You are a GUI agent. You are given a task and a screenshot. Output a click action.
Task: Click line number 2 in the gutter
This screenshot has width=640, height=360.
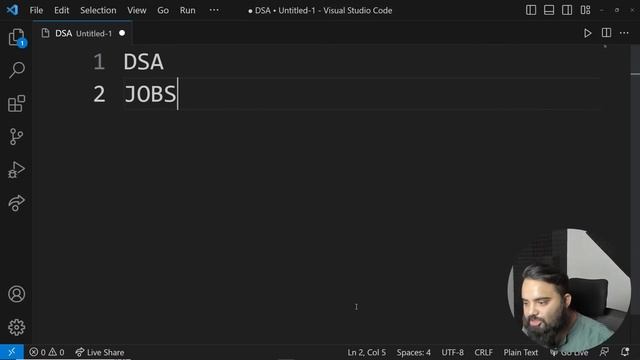(x=99, y=94)
